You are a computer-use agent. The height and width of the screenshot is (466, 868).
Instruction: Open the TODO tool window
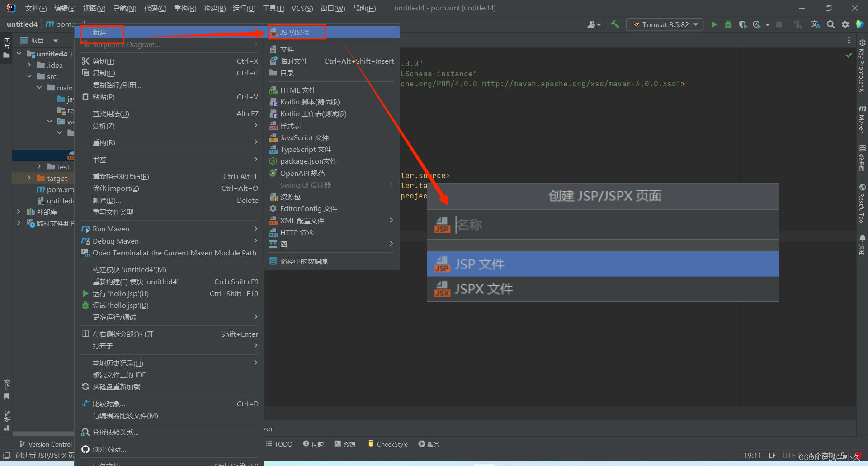pyautogui.click(x=279, y=444)
